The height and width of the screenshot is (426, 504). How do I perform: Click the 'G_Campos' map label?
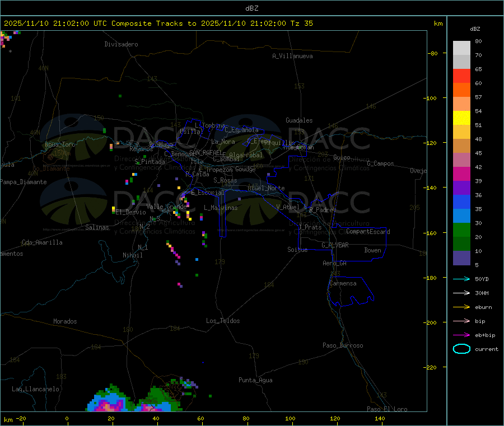380,163
